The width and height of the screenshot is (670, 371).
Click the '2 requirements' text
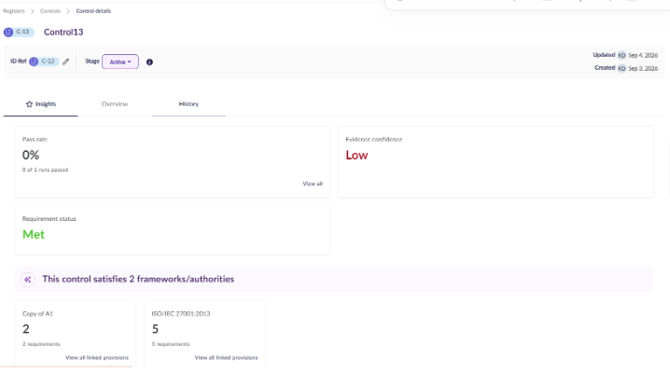(41, 344)
